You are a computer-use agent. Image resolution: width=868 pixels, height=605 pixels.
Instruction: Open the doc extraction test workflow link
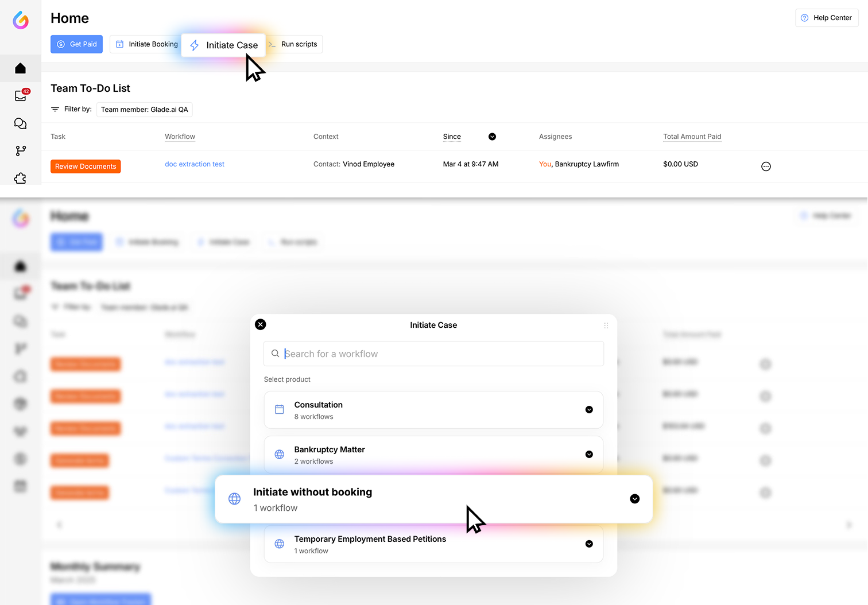click(195, 164)
